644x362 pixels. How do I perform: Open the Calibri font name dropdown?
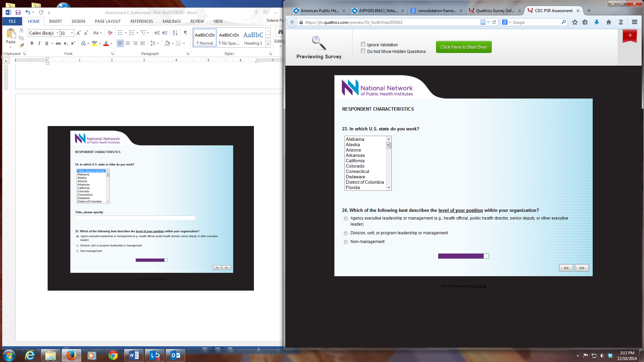tap(57, 33)
